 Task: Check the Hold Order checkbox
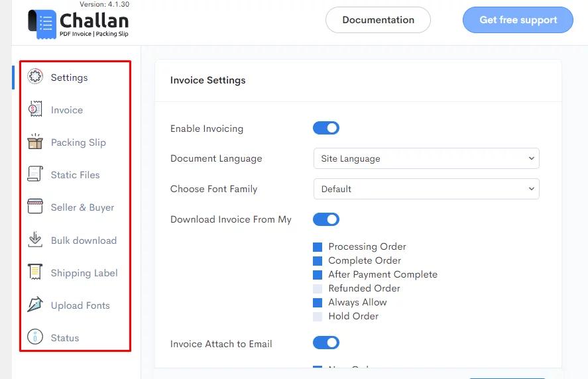pos(318,317)
